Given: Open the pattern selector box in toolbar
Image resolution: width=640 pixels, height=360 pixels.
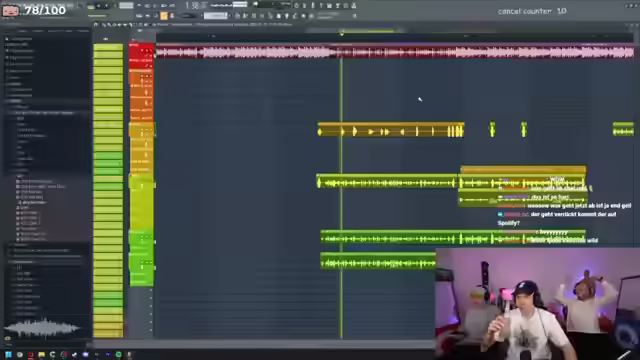Looking at the screenshot, I should 216,16.
